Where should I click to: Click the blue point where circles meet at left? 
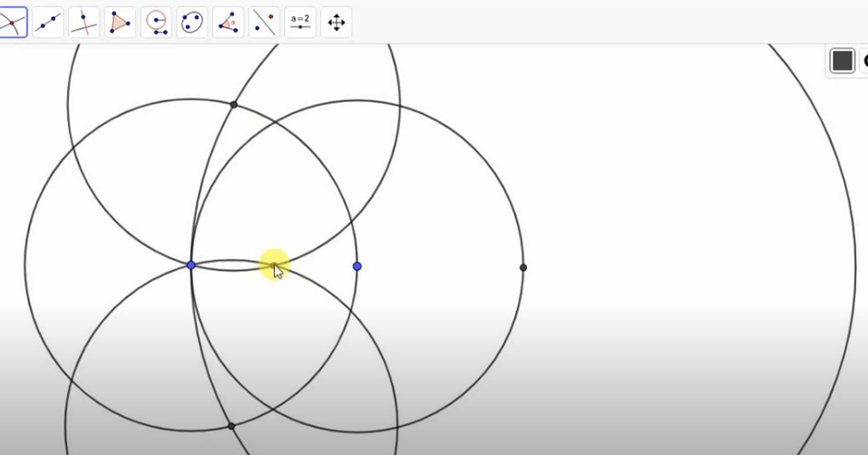[x=191, y=266]
